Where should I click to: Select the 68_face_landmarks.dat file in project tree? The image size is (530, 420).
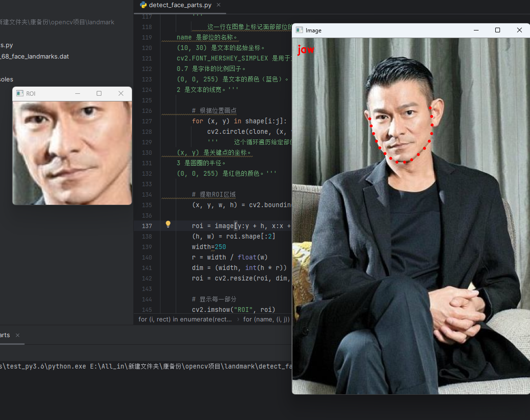tap(34, 56)
